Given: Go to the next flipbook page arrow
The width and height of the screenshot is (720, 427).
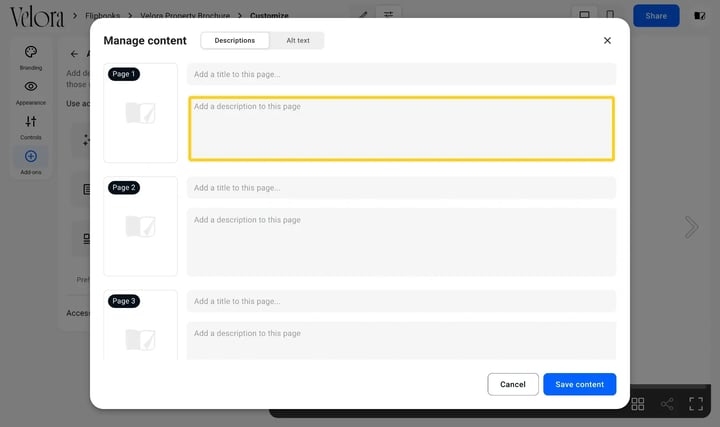Looking at the screenshot, I should pos(691,227).
